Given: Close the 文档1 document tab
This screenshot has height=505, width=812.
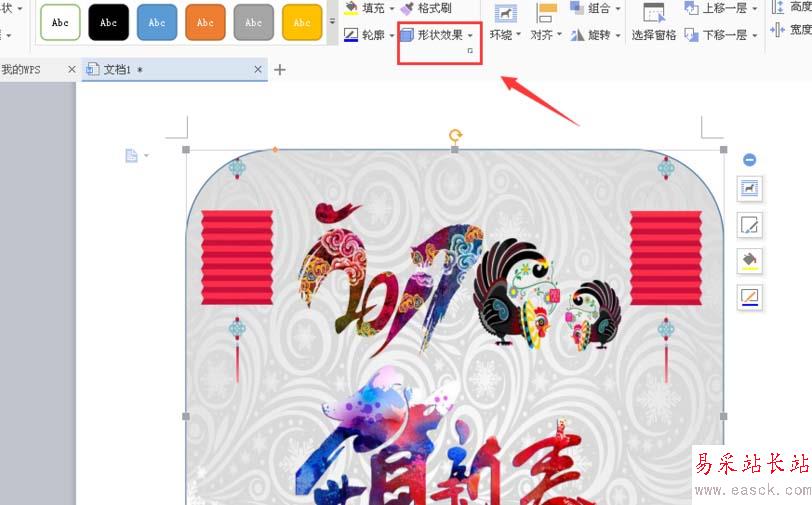Looking at the screenshot, I should click(x=258, y=69).
